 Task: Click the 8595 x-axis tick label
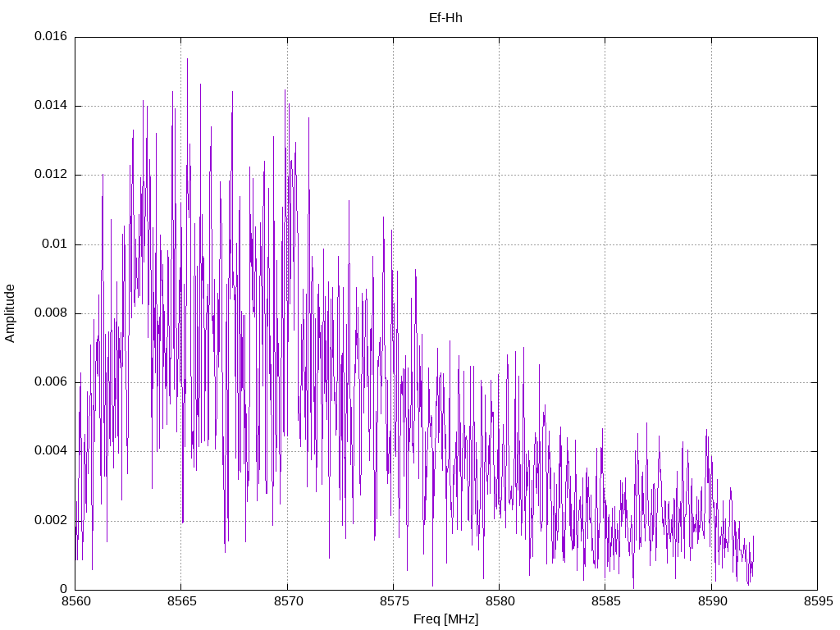[x=818, y=601]
